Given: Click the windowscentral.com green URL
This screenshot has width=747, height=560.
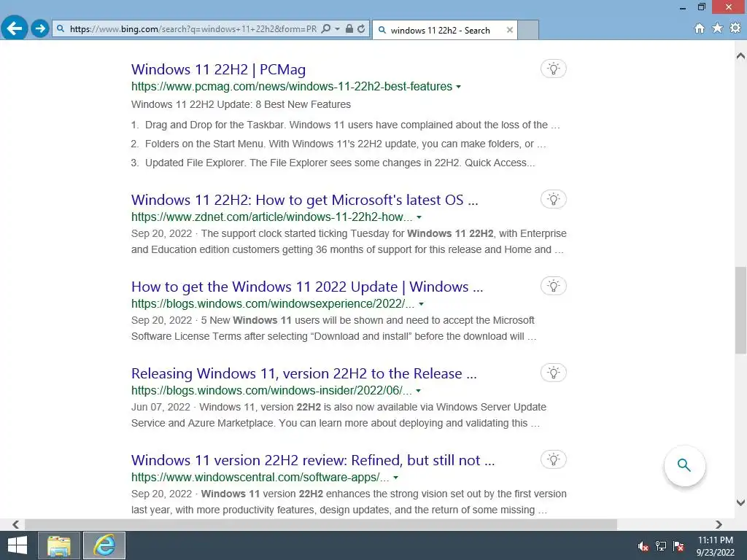Looking at the screenshot, I should pyautogui.click(x=260, y=477).
